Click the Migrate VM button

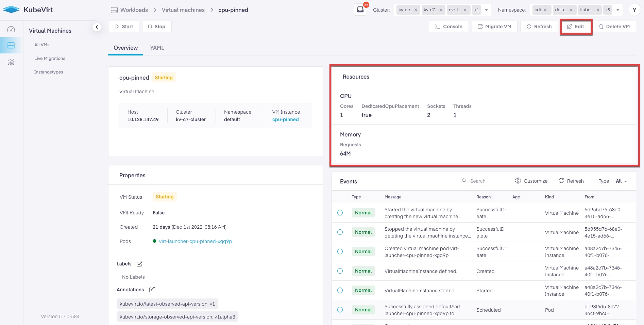(494, 27)
